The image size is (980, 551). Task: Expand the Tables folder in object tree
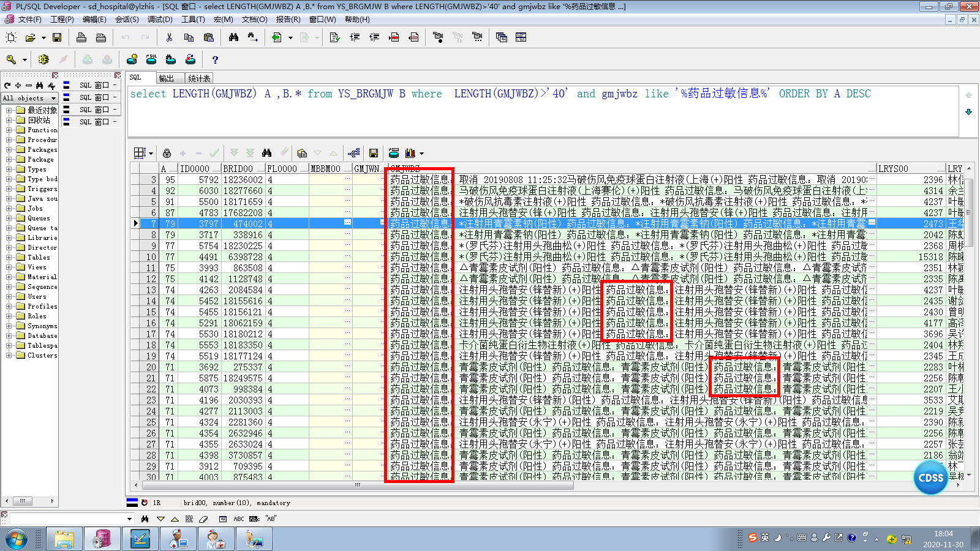pos(9,257)
